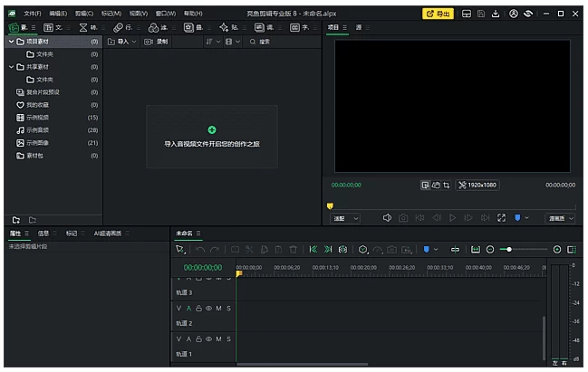Open the preview quality dropdown
Screen dimensions: 588x372
point(560,218)
